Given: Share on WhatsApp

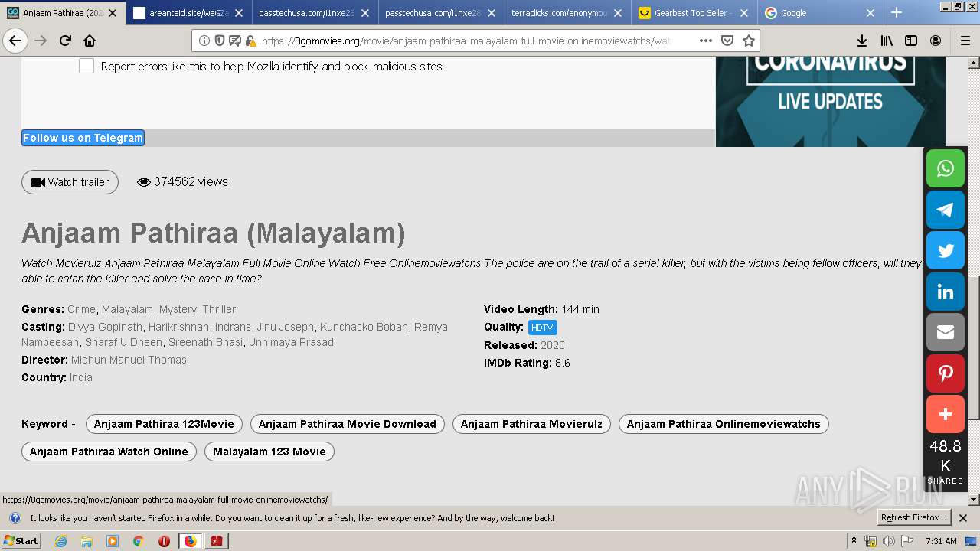Looking at the screenshot, I should pos(946,168).
